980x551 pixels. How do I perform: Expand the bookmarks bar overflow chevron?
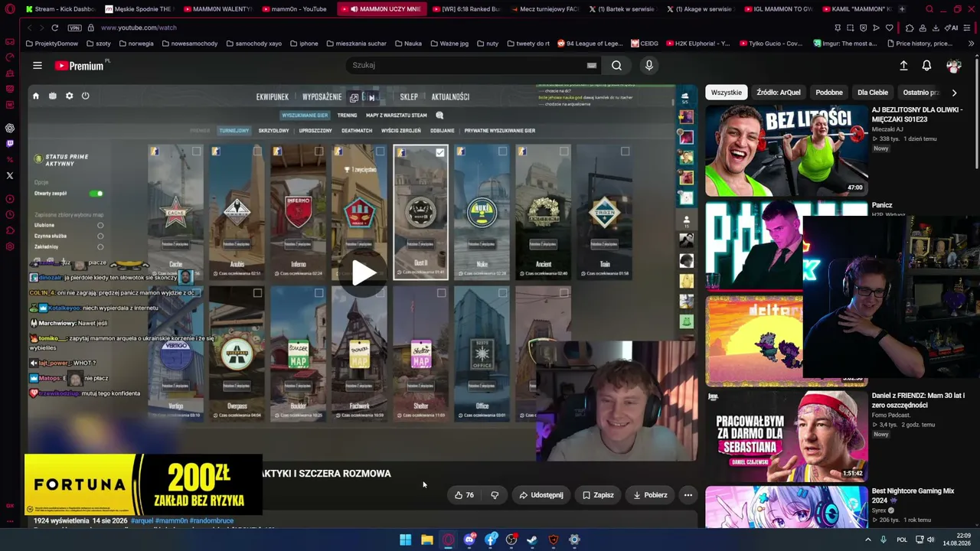point(972,44)
